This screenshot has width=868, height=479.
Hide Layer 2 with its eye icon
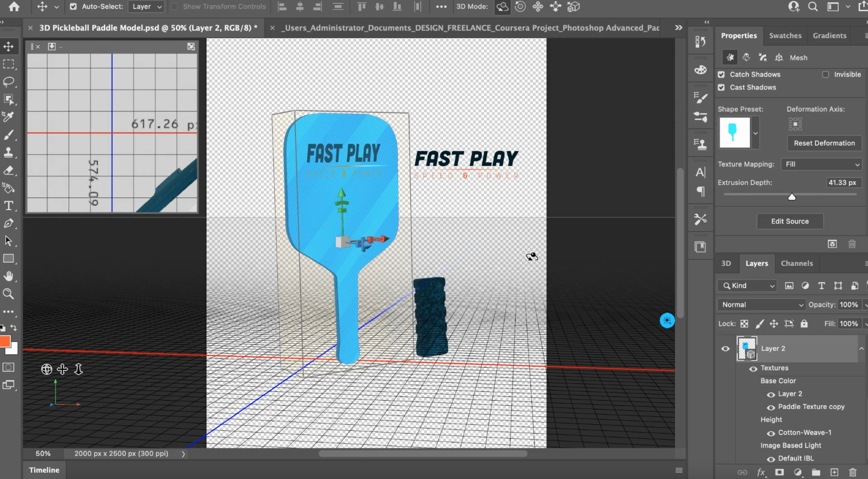point(726,349)
